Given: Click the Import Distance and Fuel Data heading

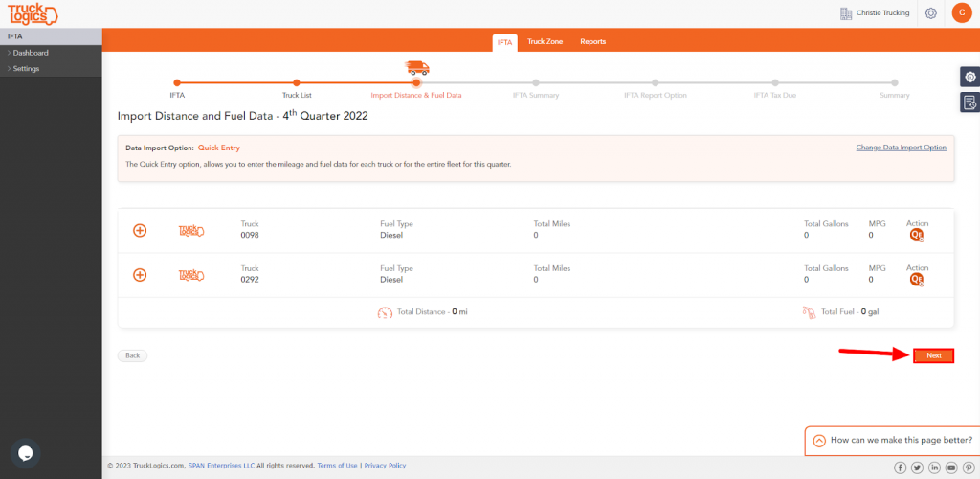Looking at the screenshot, I should [x=242, y=116].
